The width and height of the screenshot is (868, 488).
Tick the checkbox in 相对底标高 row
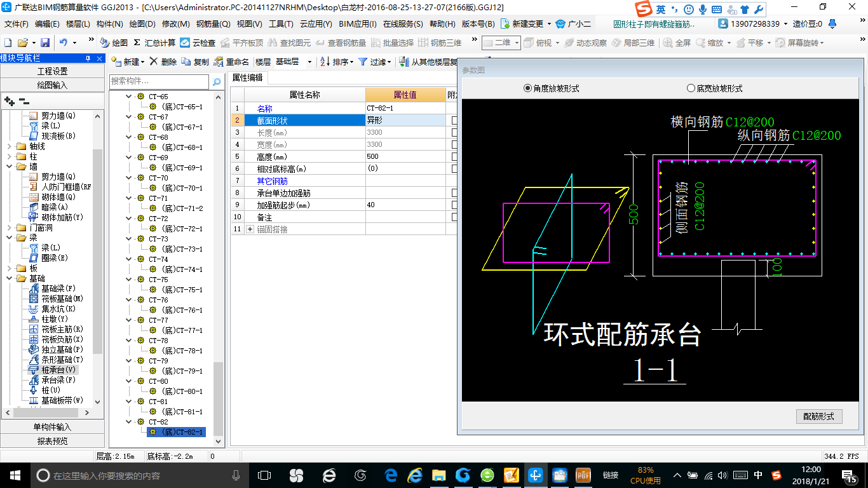pos(455,168)
